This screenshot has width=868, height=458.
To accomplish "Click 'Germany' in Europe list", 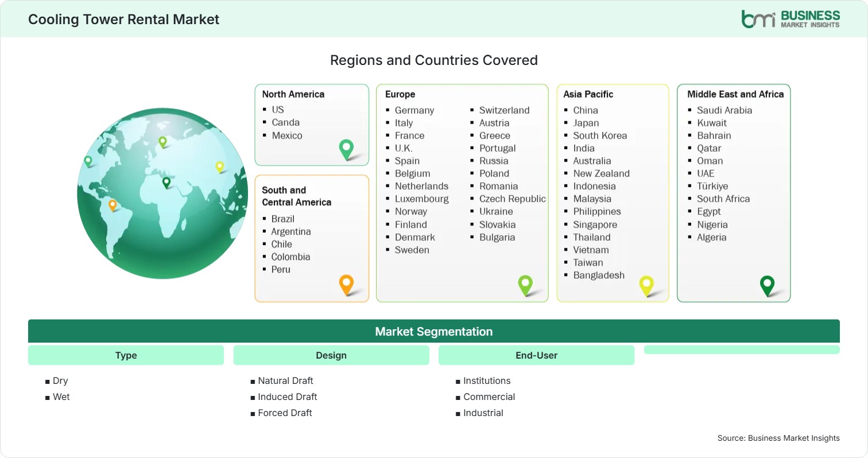I will [x=414, y=110].
